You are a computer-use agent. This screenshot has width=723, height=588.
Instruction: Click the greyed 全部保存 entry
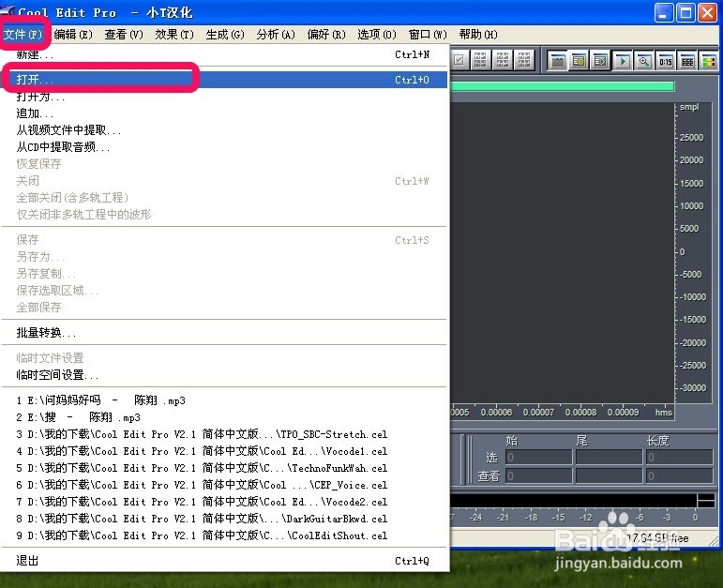[x=224, y=308]
